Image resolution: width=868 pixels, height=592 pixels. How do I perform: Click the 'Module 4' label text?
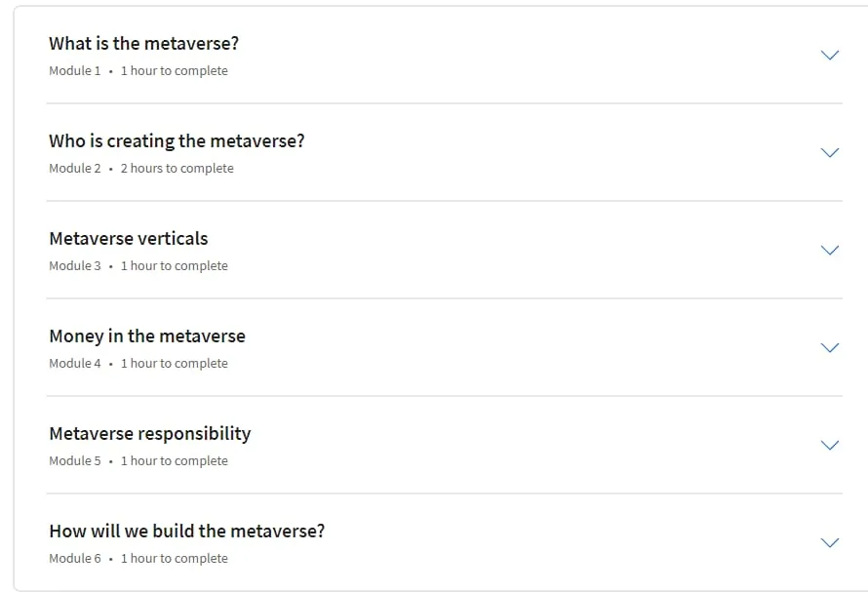75,363
